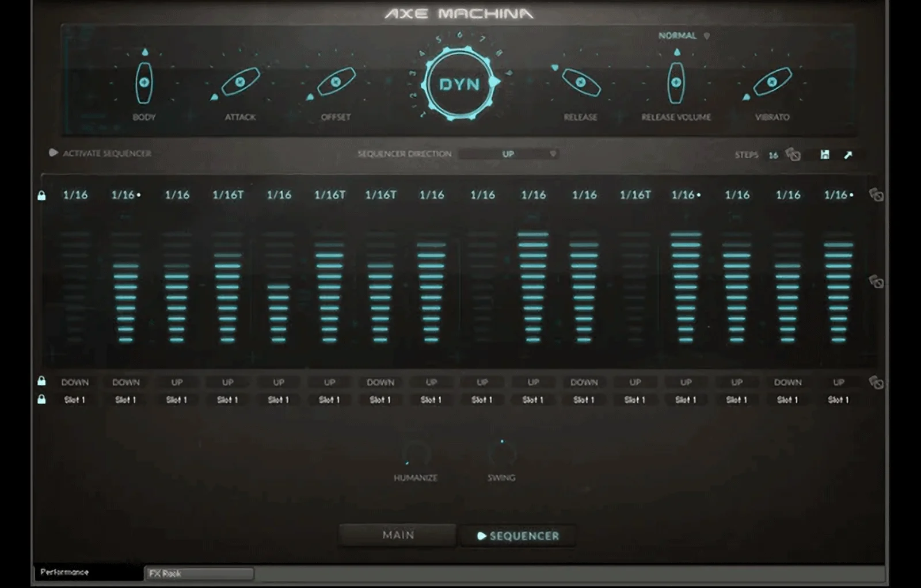Click the Body knob

[x=144, y=83]
